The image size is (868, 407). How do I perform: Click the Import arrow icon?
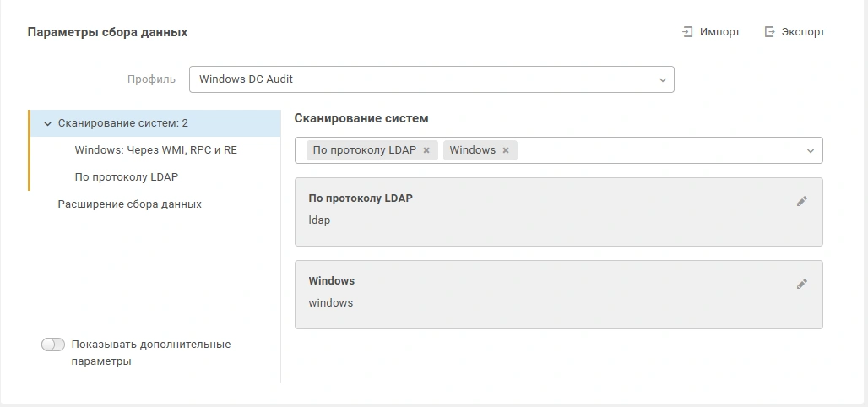(687, 32)
